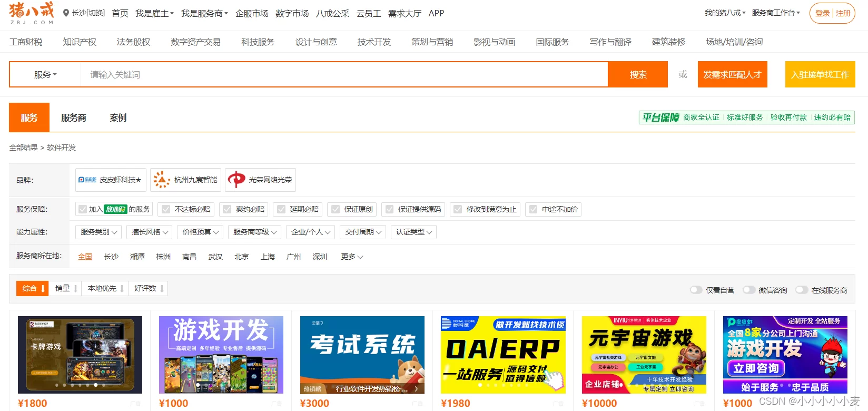
Task: Toggle the 仅看自营 switch
Action: click(696, 290)
